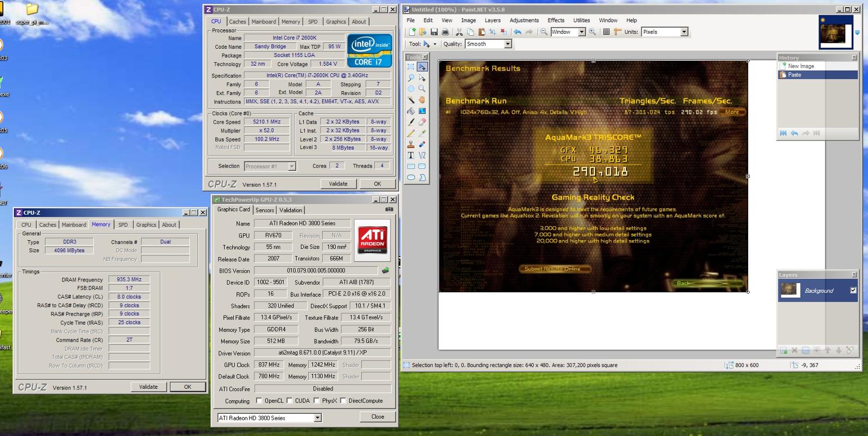
Task: Select the Color Picker eyedropper tool
Action: pos(422,133)
